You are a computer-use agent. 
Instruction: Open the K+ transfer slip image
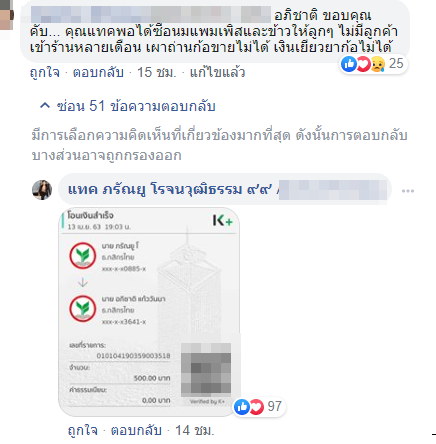point(149,312)
